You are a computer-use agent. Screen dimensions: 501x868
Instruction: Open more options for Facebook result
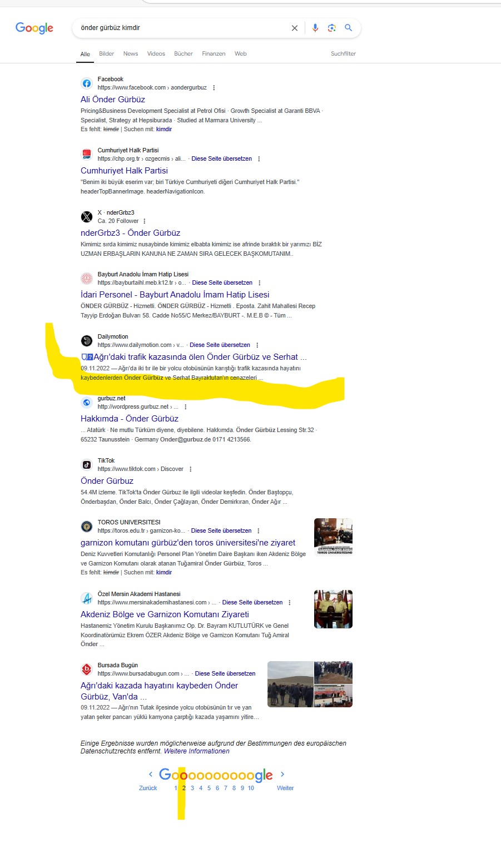tap(214, 88)
